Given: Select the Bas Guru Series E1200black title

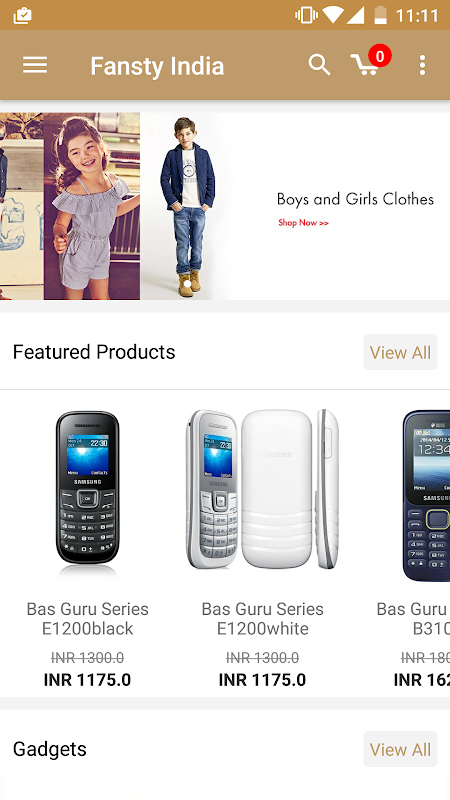Looking at the screenshot, I should [88, 618].
